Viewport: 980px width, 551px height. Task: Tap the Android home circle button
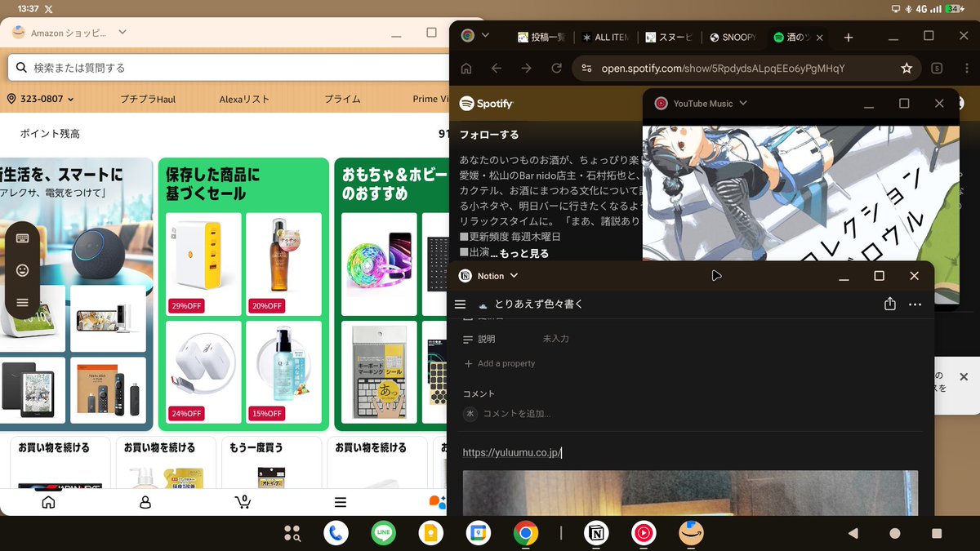pos(895,533)
